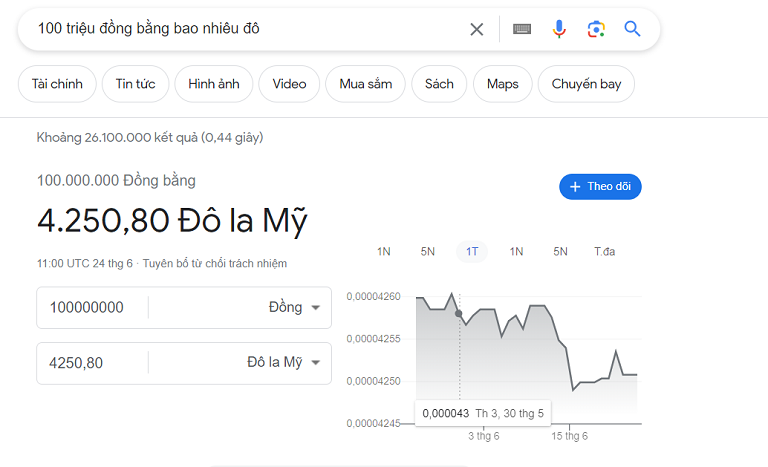
Task: Click the 100.000.000 Đồng bằng label
Action: tap(117, 180)
